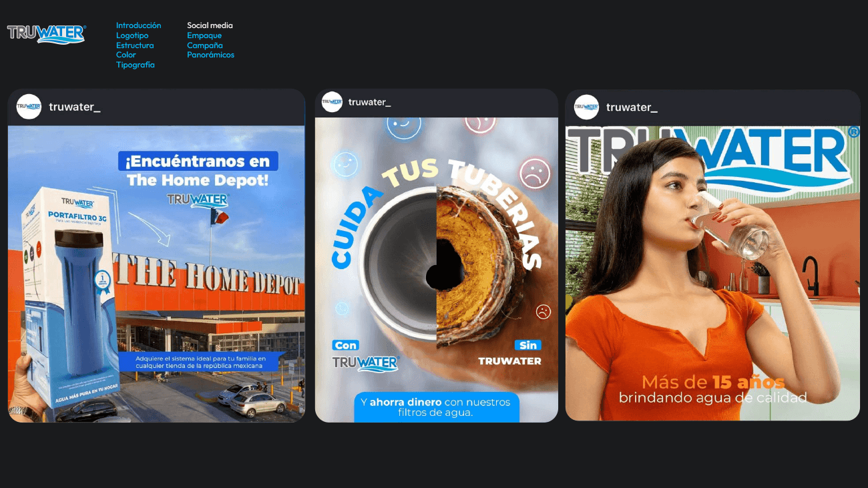Open the Panorámicos section link

point(210,55)
